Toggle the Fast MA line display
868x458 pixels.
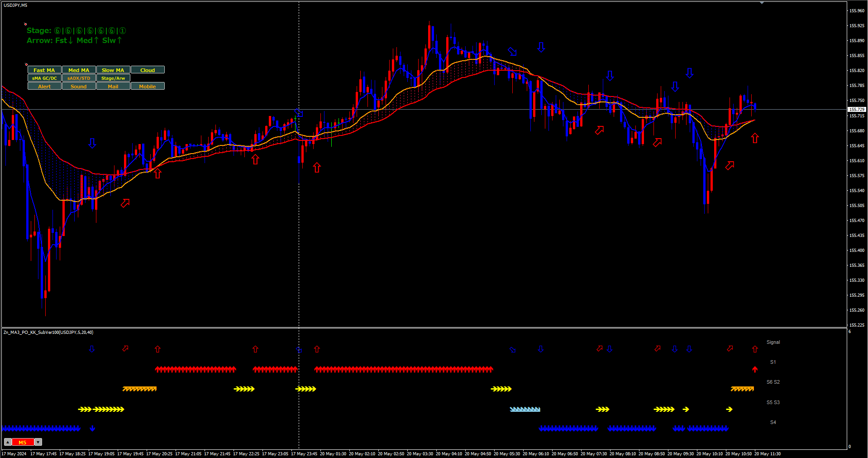point(44,70)
